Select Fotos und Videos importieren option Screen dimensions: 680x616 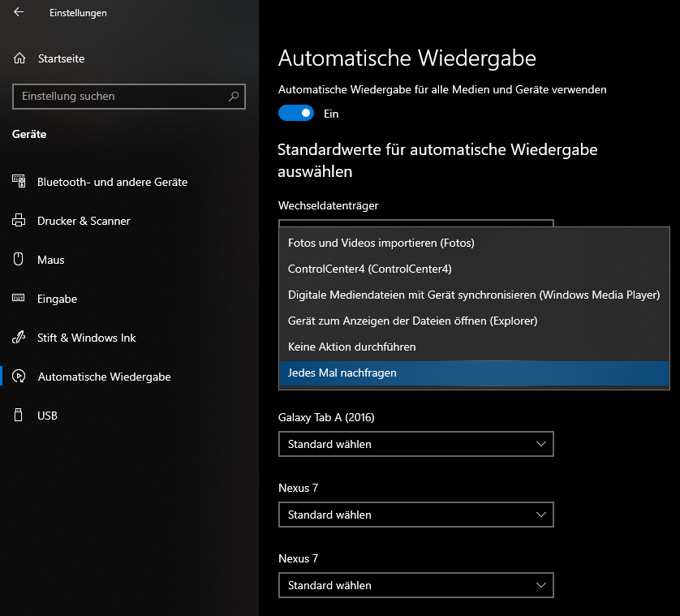[x=381, y=243]
